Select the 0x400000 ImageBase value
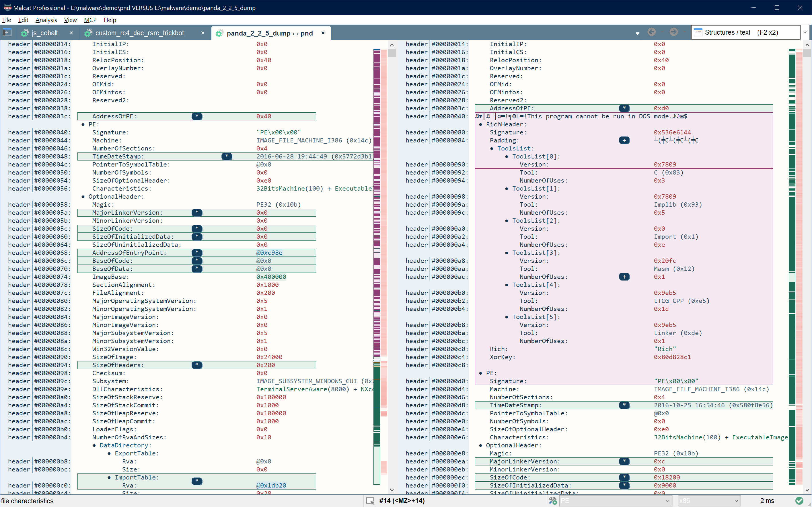This screenshot has width=812, height=507. 271,277
